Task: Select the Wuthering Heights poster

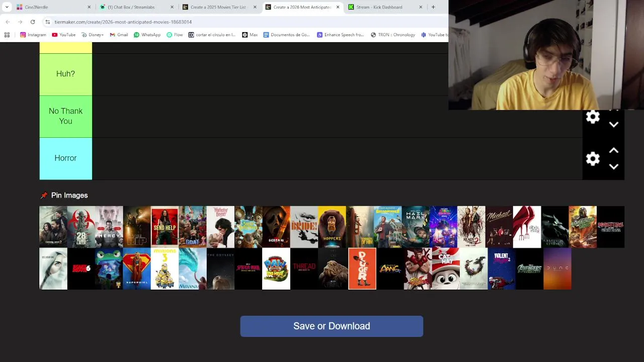Action: click(x=220, y=227)
